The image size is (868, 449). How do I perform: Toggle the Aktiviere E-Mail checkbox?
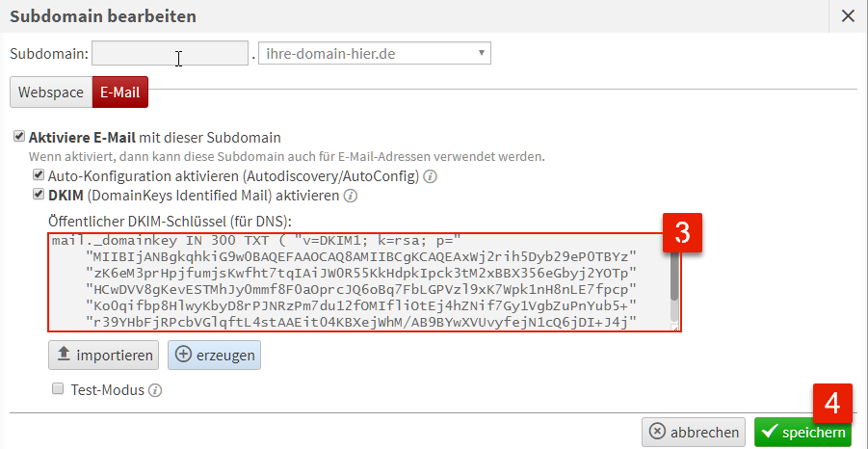coord(19,137)
